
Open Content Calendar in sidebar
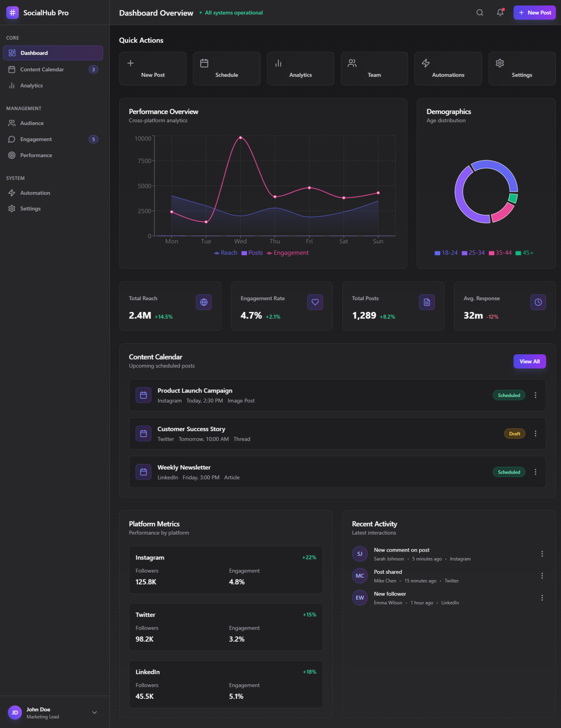tap(53, 69)
